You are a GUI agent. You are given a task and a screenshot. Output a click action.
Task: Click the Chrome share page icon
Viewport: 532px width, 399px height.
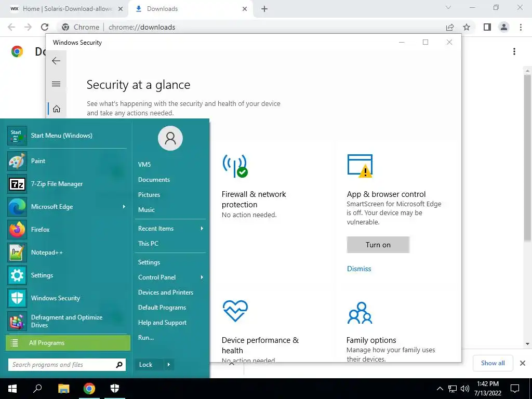coord(450,27)
